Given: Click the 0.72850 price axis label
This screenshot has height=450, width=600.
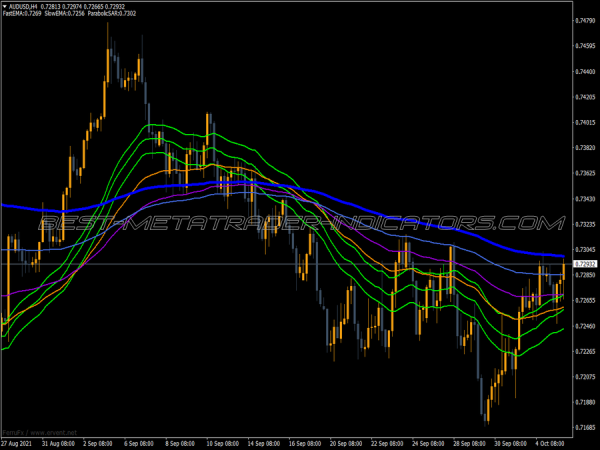Looking at the screenshot, I should coord(585,275).
